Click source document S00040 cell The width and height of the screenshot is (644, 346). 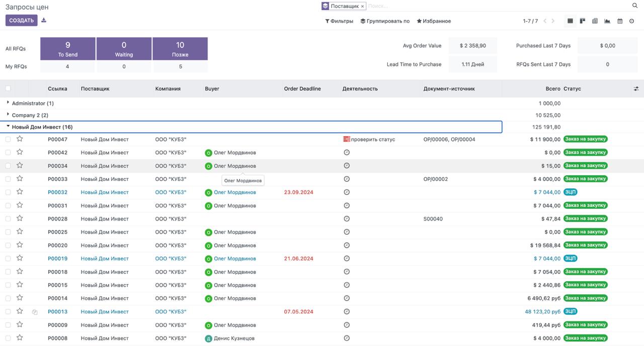click(x=433, y=219)
